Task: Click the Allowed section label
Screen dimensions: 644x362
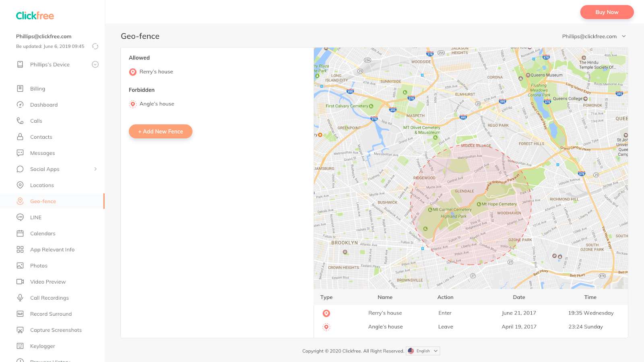Action: (x=139, y=58)
